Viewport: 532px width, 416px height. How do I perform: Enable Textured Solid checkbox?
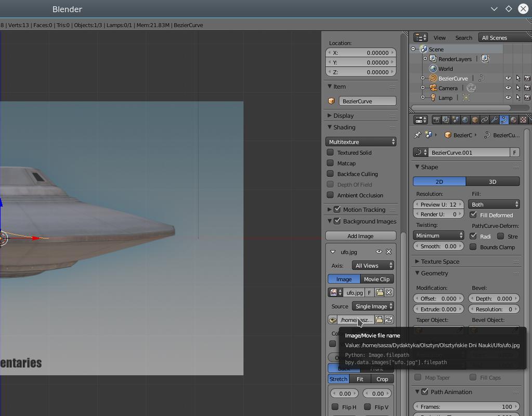tap(330, 153)
